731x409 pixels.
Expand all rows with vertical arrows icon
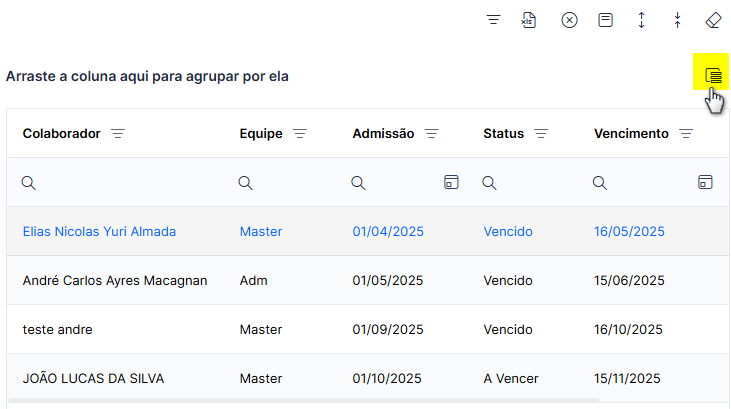tap(641, 20)
